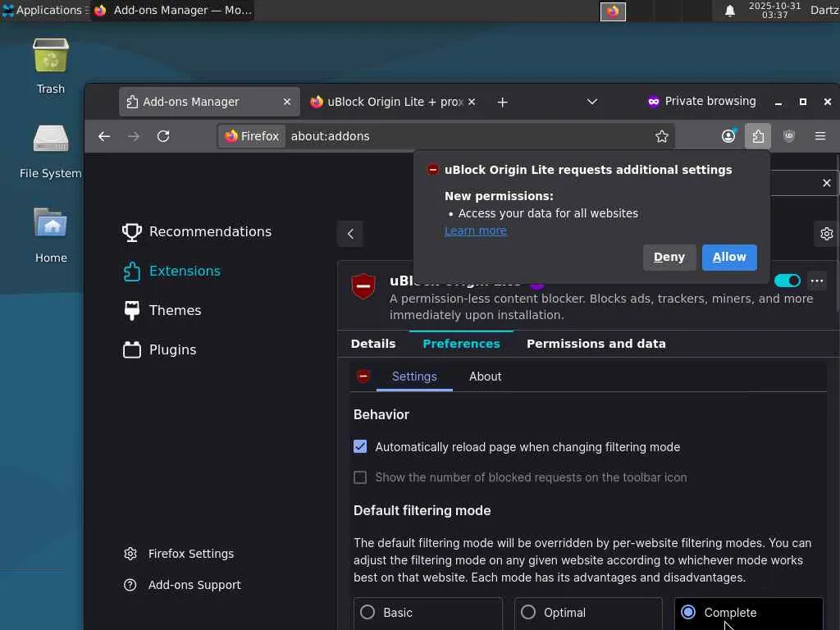840x630 pixels.
Task: Reload the current page
Action: [x=163, y=136]
